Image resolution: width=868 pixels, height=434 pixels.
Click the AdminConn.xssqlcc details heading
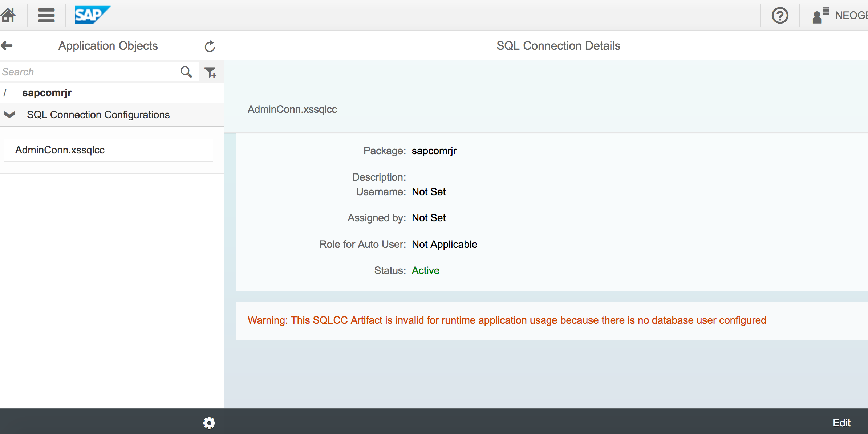[x=292, y=109]
